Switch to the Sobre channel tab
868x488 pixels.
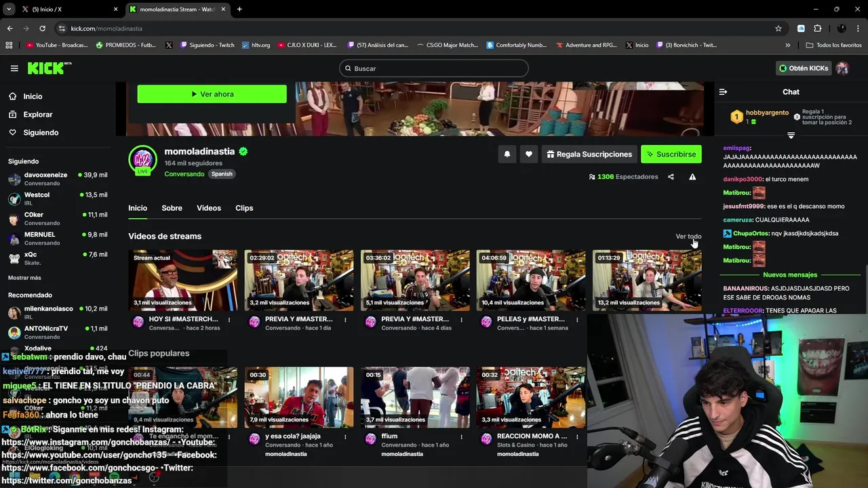click(172, 208)
